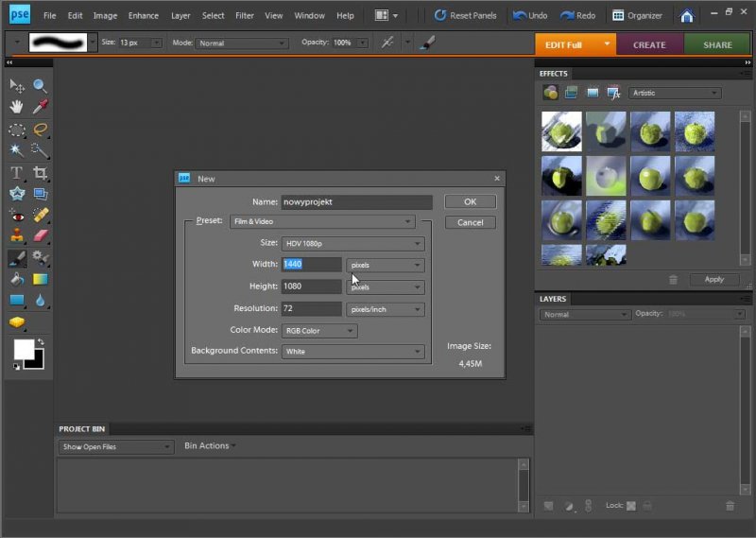The width and height of the screenshot is (756, 538).
Task: Select the Paint Bucket tool
Action: click(16, 280)
